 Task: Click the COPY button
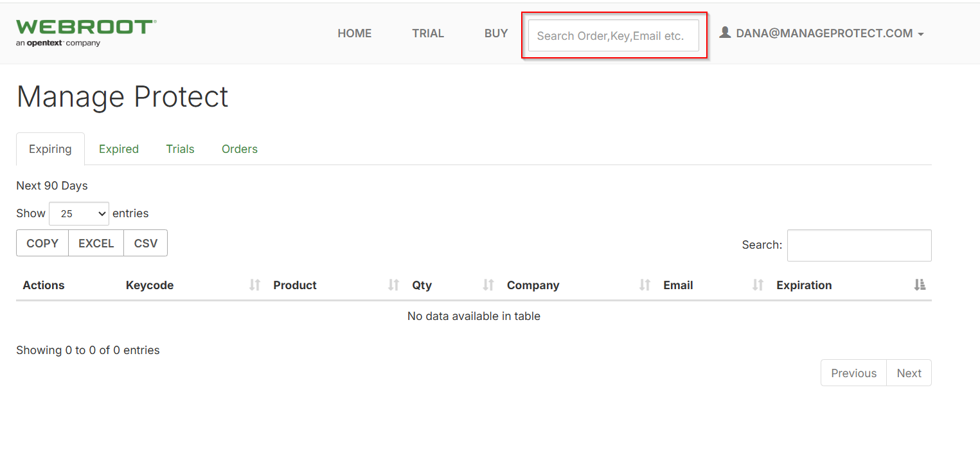click(x=42, y=243)
